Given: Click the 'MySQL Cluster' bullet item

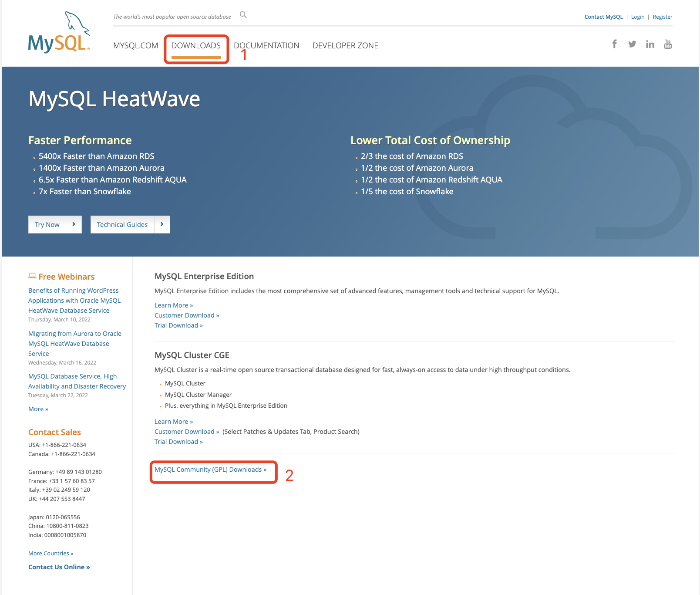Looking at the screenshot, I should coord(185,383).
